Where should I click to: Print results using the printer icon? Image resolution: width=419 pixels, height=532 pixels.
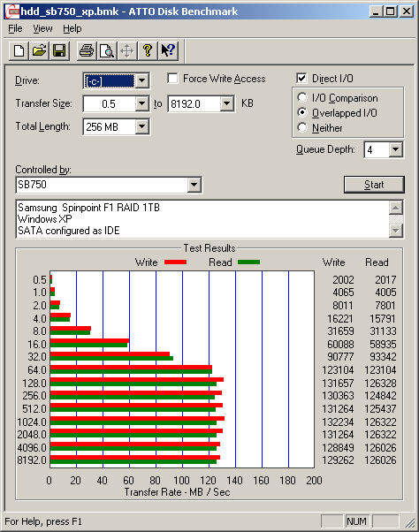pyautogui.click(x=87, y=51)
